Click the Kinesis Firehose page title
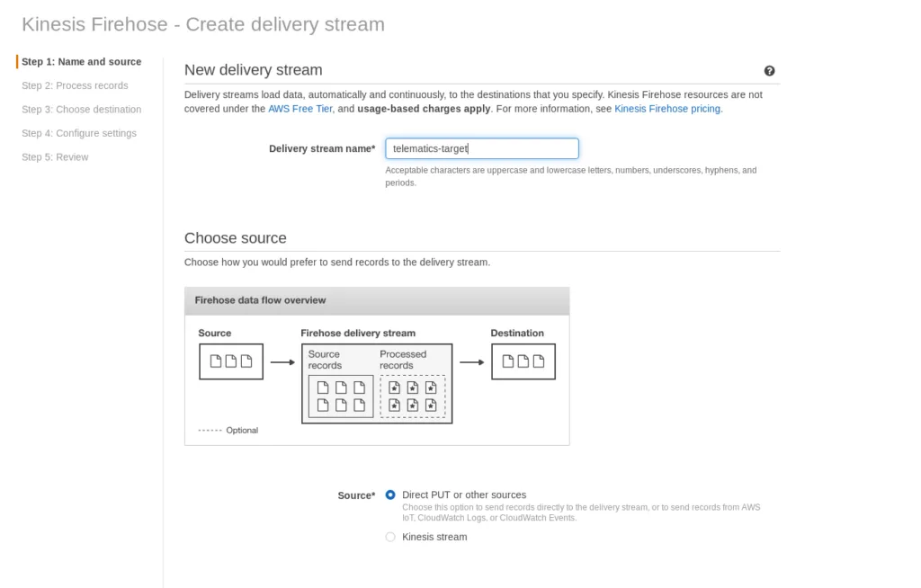The height and width of the screenshot is (588, 921). 203,24
